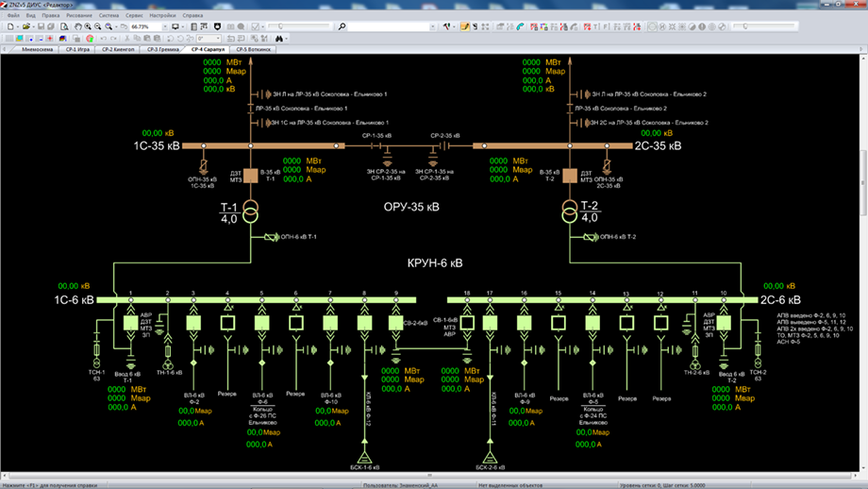Click the binoculars find icon
Image resolution: width=868 pixels, height=489 pixels.
click(x=279, y=39)
